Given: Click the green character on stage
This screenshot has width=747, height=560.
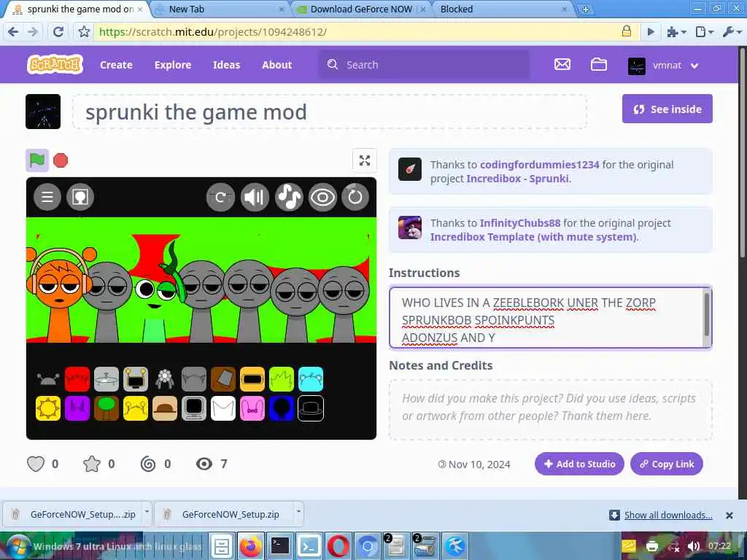Looking at the screenshot, I should (x=155, y=295).
